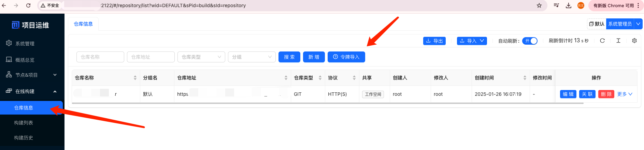Sort by 创建时间 column sorter
Screen dimensions: 644x150
(525, 78)
